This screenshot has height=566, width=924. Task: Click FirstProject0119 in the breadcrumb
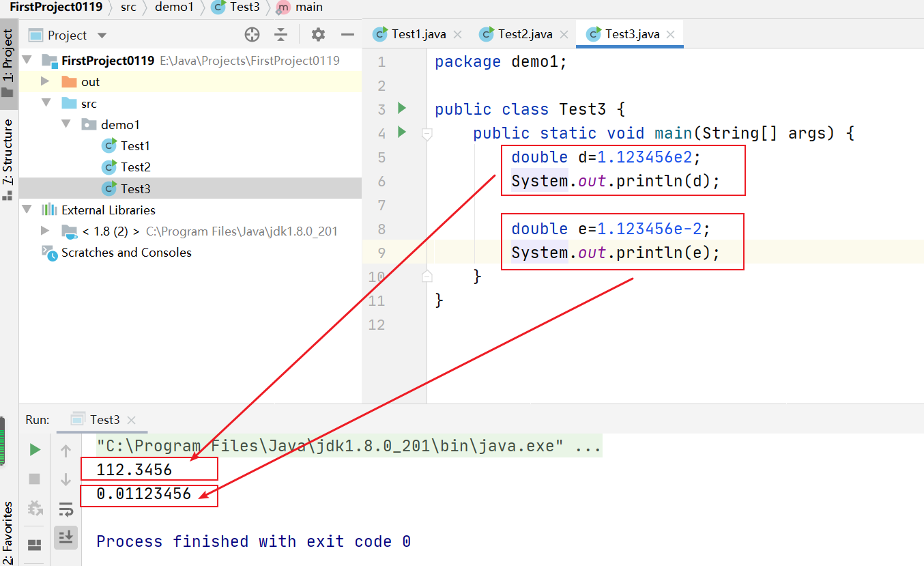56,7
